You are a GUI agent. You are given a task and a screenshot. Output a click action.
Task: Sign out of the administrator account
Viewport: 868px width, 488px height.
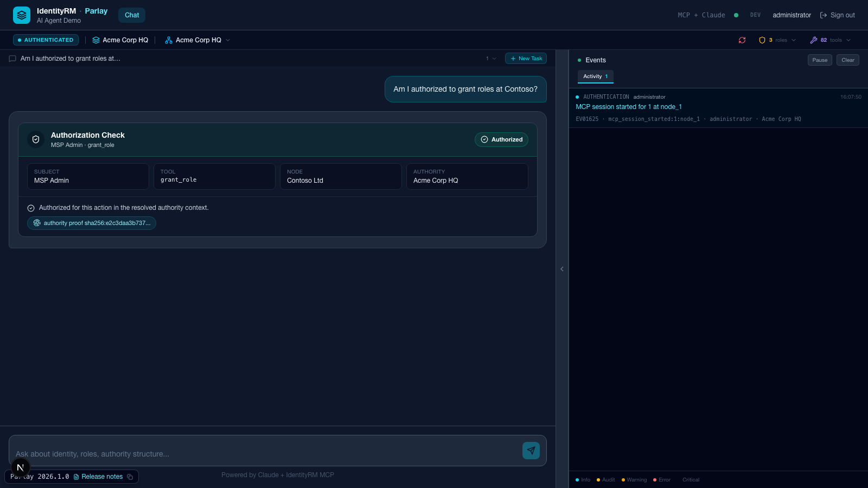tap(837, 15)
